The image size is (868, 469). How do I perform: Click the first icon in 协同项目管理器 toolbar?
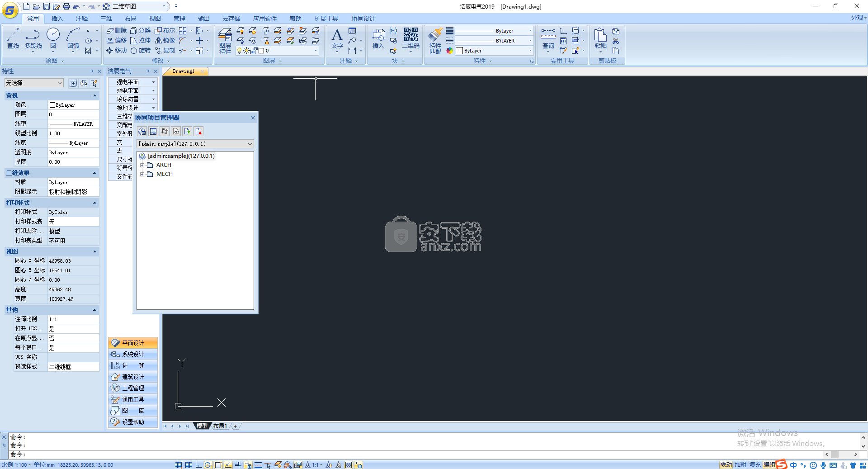142,131
